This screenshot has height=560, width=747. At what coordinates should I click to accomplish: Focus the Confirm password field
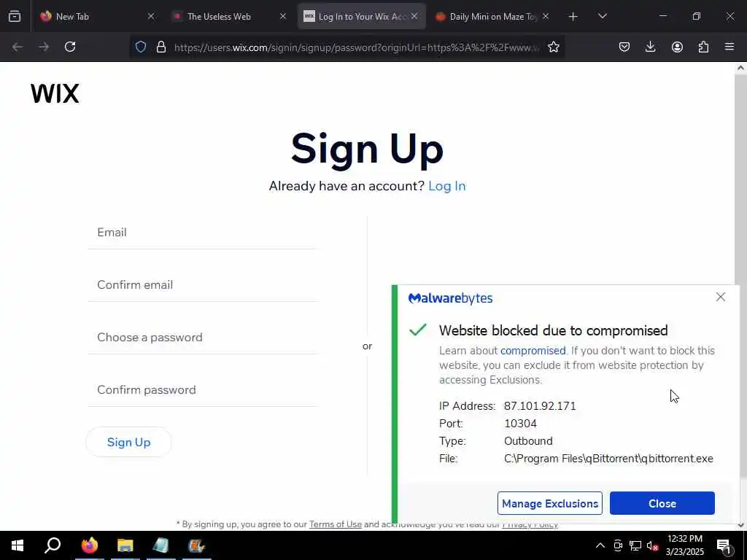pyautogui.click(x=202, y=390)
